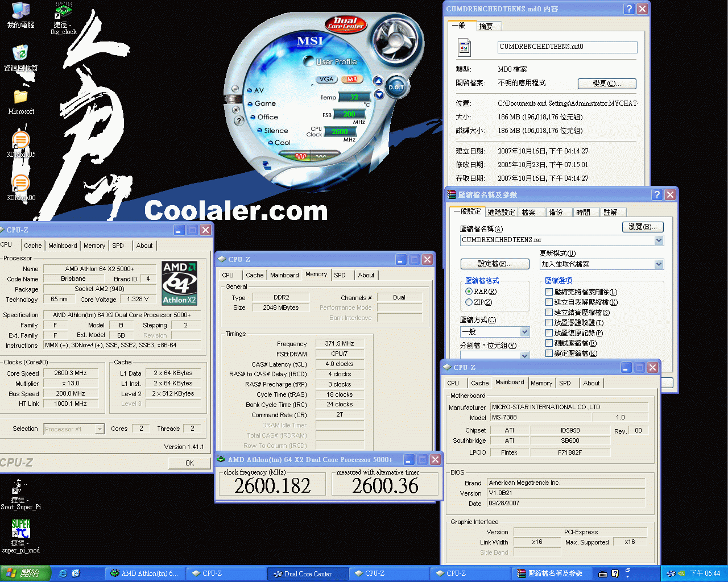Select the Cool profile in Dual Core Center
Image resolution: width=728 pixels, height=582 pixels.
tap(279, 143)
